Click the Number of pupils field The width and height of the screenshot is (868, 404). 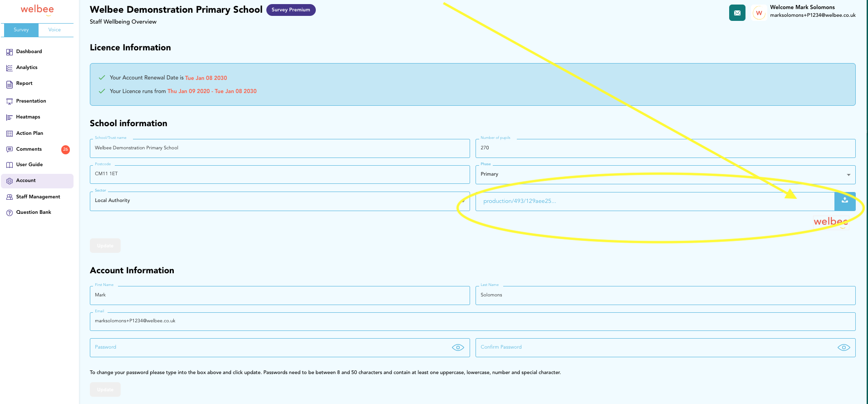665,148
